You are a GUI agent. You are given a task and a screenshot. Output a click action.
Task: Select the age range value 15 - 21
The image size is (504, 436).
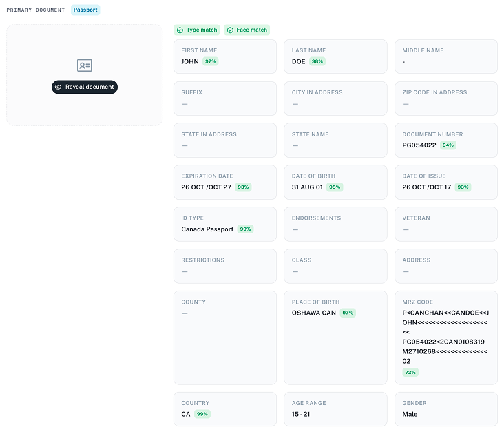[301, 414]
